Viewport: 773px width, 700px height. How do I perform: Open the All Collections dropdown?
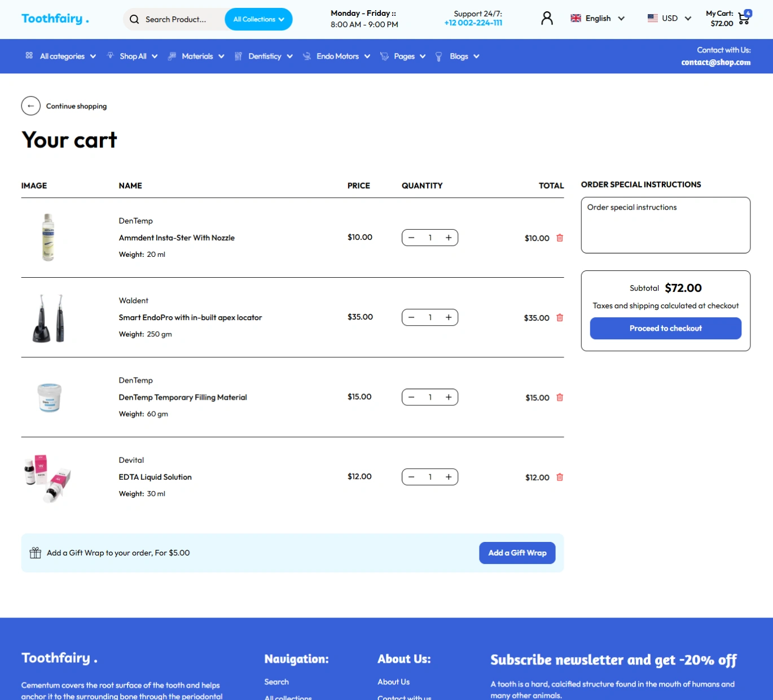[258, 19]
